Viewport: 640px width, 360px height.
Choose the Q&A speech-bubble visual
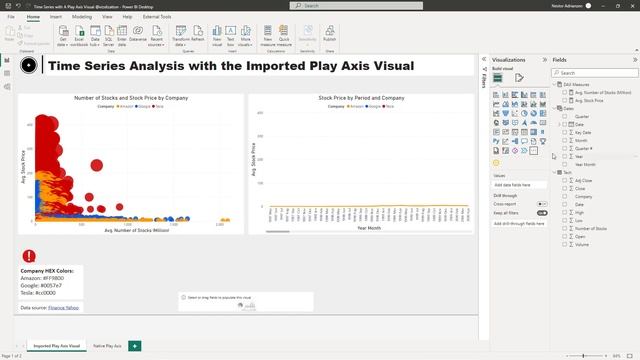[524, 141]
